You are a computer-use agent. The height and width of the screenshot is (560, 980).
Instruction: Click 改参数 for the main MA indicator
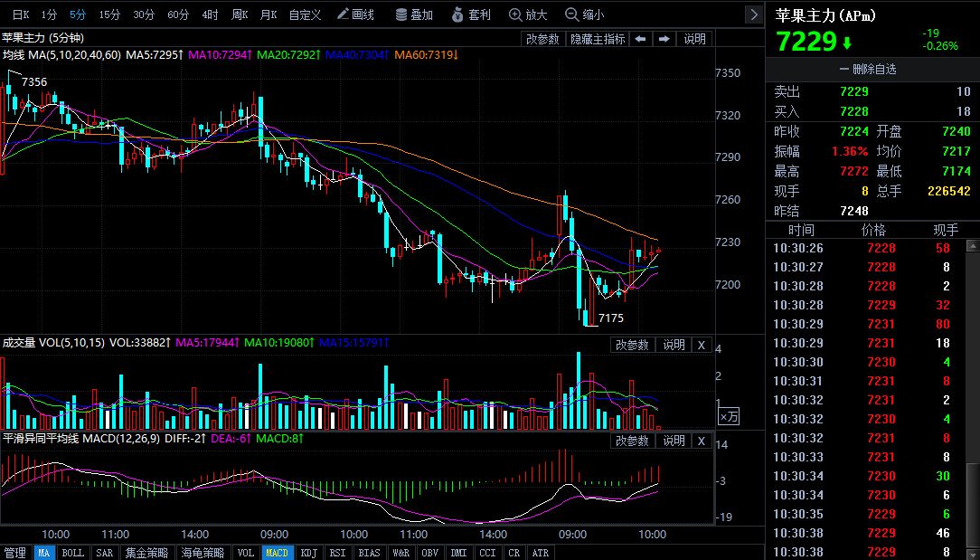(x=542, y=39)
